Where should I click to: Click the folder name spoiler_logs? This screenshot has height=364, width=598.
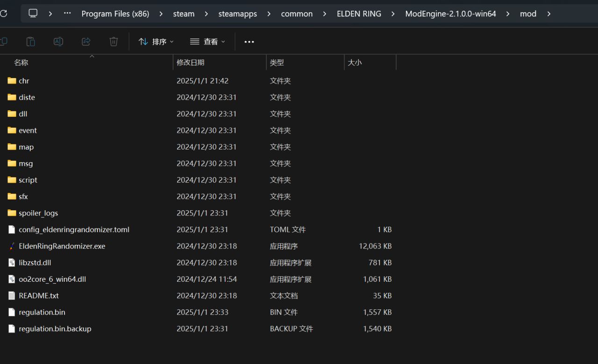[38, 213]
